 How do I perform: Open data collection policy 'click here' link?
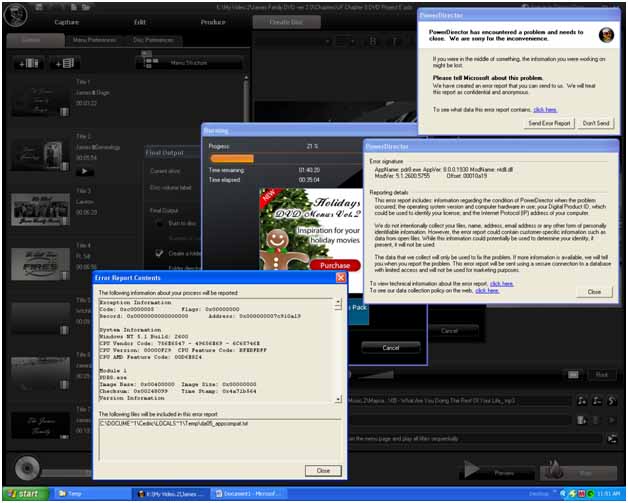(487, 290)
